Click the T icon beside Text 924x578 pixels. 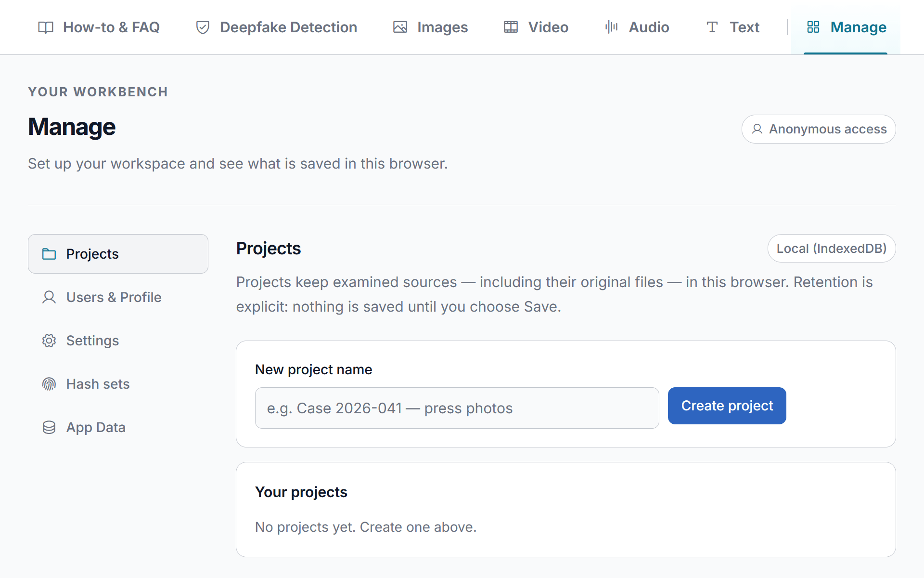click(712, 27)
